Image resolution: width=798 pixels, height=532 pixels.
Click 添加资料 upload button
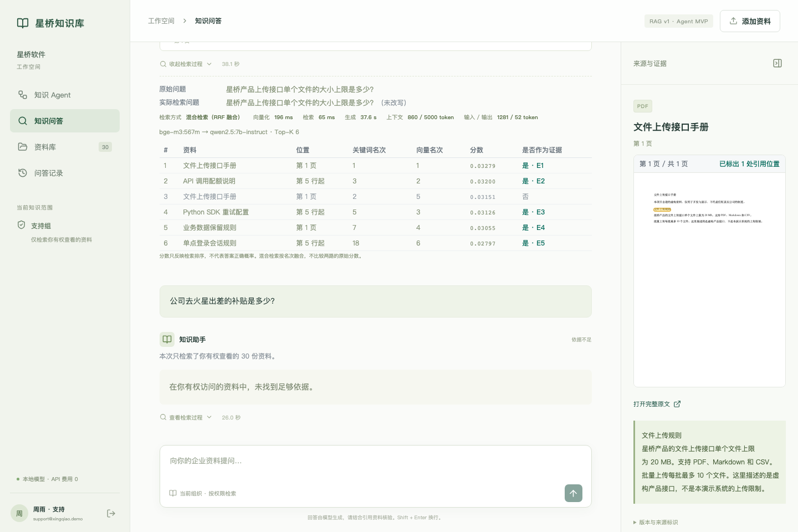coord(750,21)
